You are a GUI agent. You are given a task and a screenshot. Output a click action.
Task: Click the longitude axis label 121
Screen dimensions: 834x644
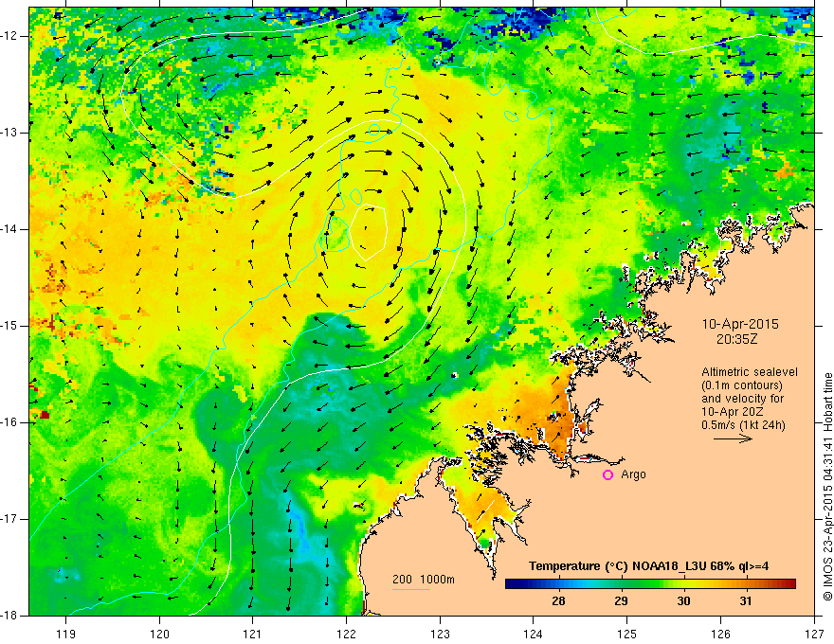(x=253, y=634)
